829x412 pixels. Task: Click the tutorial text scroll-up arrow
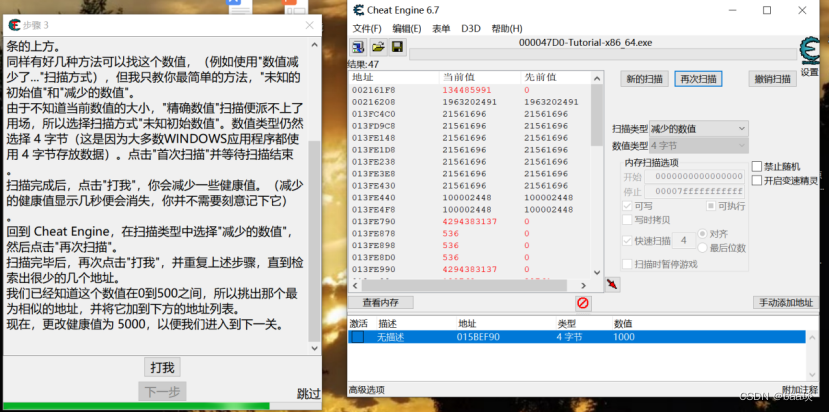pyautogui.click(x=314, y=44)
